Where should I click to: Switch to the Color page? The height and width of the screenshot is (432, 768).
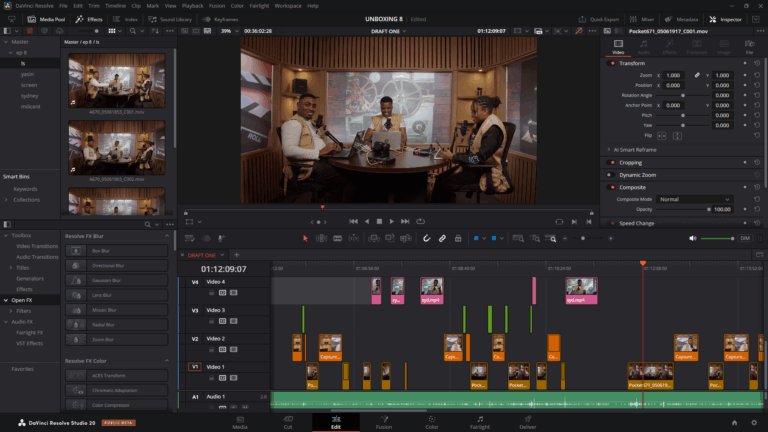pos(432,422)
